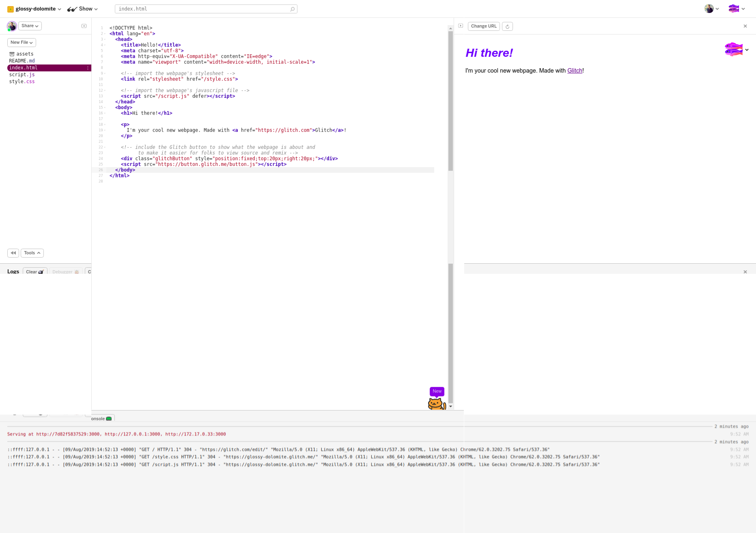756x533 pixels.
Task: Fold the p element at line 18
Action: click(x=105, y=125)
